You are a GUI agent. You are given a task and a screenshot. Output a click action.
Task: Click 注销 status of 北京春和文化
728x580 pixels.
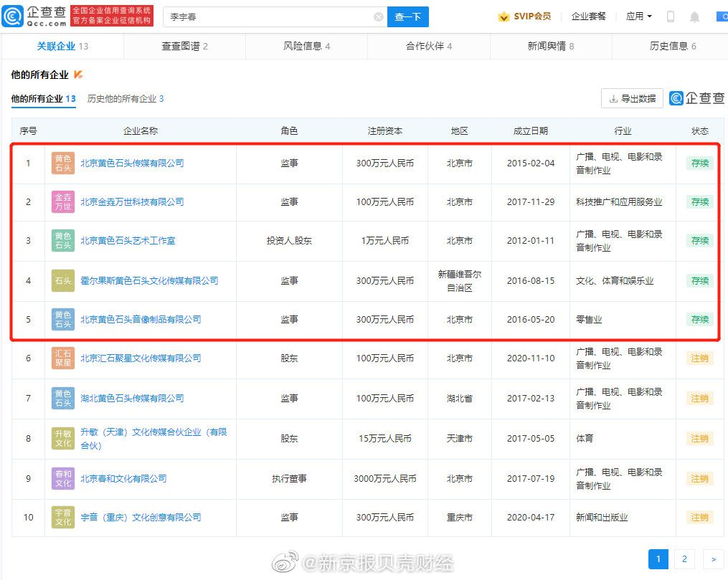(700, 478)
